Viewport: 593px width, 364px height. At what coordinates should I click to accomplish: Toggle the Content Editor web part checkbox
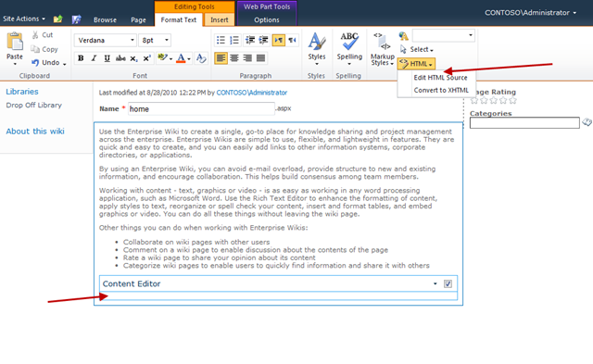pos(448,283)
